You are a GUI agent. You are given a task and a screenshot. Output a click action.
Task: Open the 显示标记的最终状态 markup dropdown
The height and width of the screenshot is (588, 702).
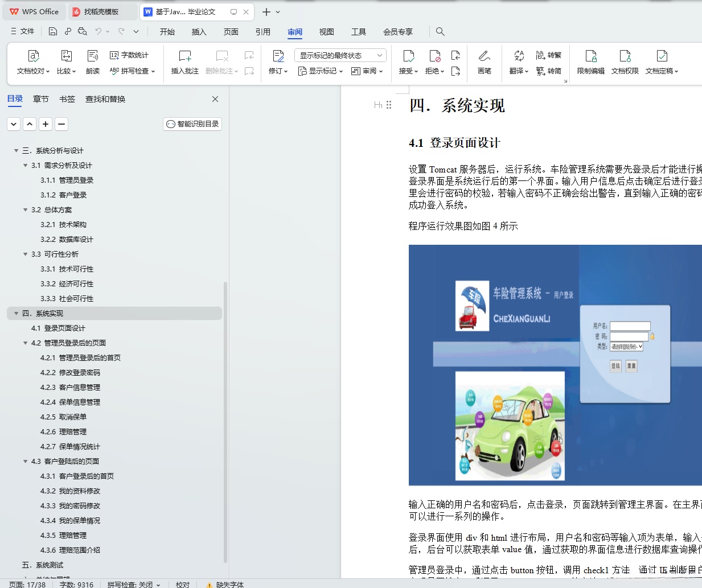[340, 55]
